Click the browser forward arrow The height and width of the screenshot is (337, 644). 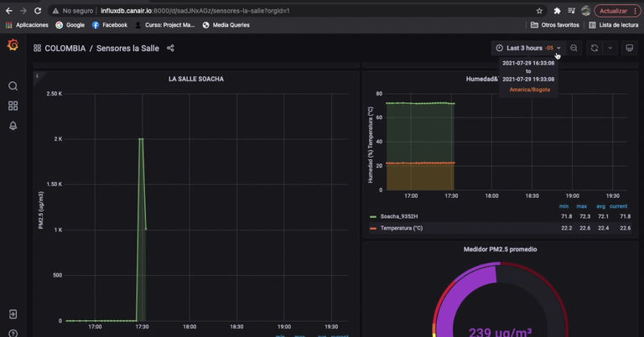tap(23, 11)
